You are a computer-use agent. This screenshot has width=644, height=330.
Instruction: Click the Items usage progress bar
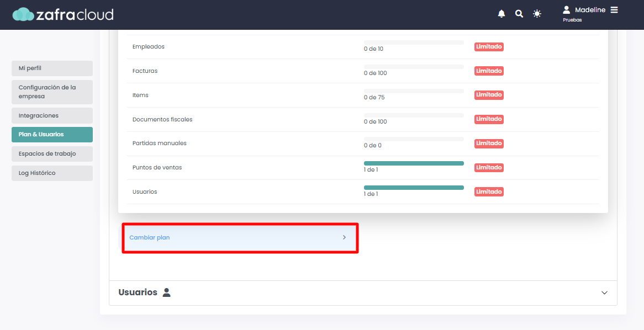[414, 91]
